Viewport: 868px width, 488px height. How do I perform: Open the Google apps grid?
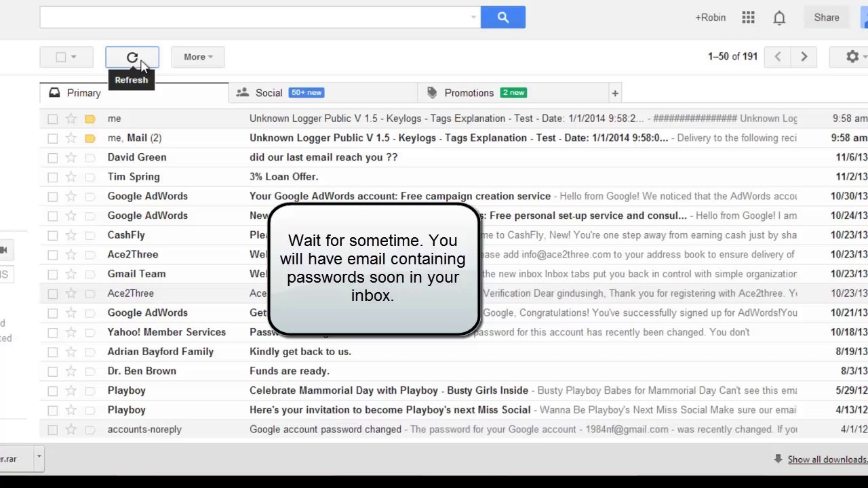click(748, 18)
